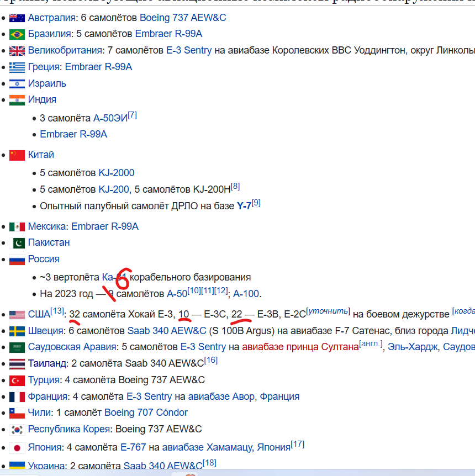Open footnote reference [13]

(57, 311)
